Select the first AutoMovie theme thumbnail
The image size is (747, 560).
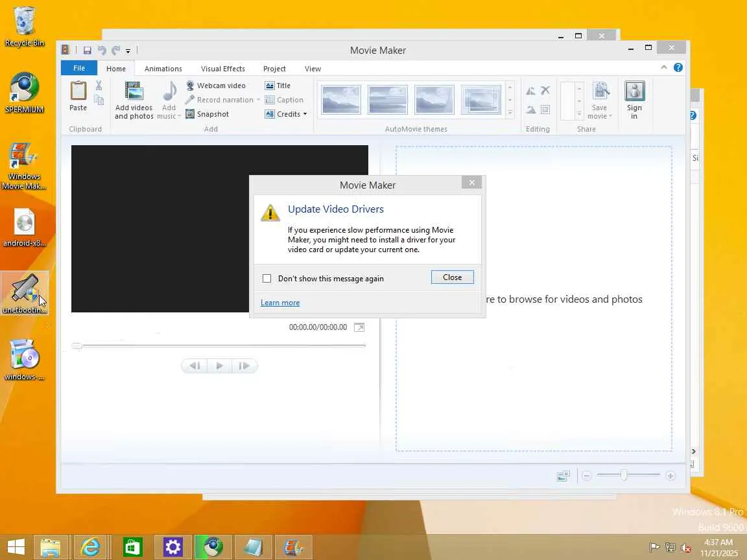341,100
